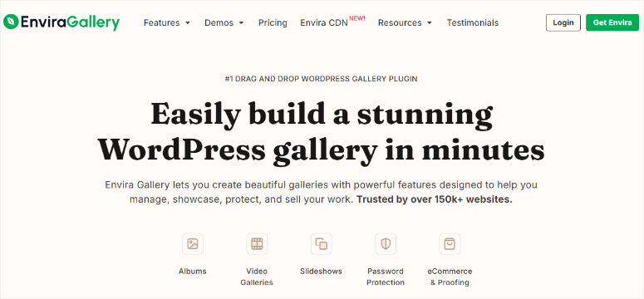Click the red NEW! badge
The width and height of the screenshot is (644, 299).
(357, 18)
